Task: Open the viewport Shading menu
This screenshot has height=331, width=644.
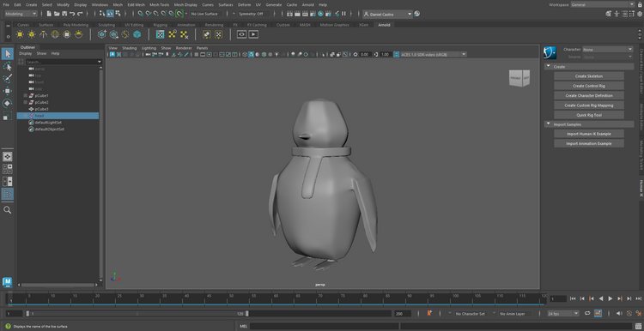Action: click(130, 48)
